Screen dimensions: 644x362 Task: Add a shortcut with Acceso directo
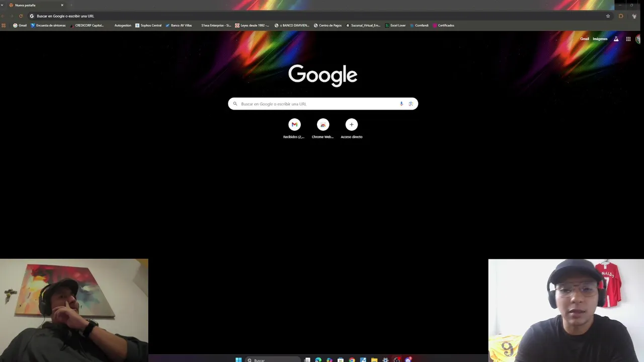[352, 128]
